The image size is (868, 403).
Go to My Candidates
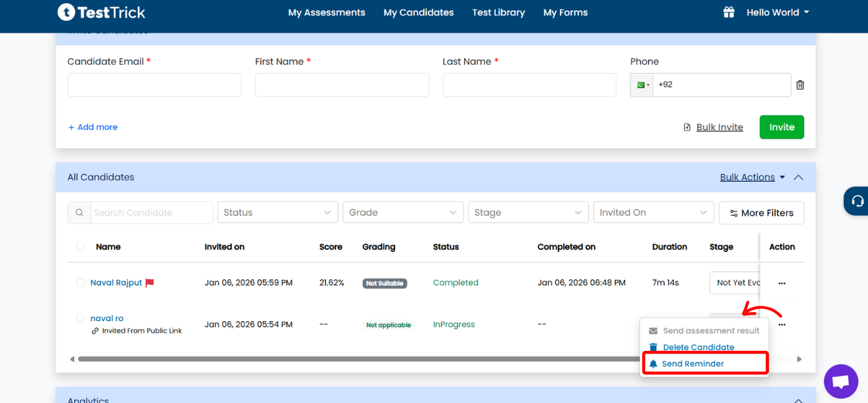coord(419,12)
